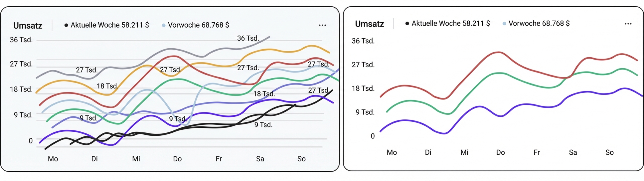Viewport: 644px width, 181px height.
Task: Click the Umsatz title of the left card
Action: pos(28,26)
